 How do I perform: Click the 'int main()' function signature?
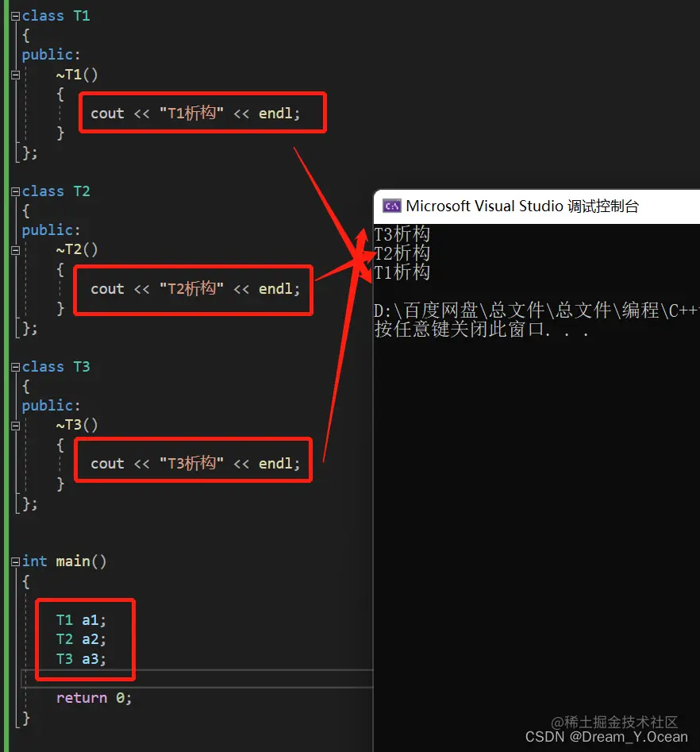(x=64, y=561)
